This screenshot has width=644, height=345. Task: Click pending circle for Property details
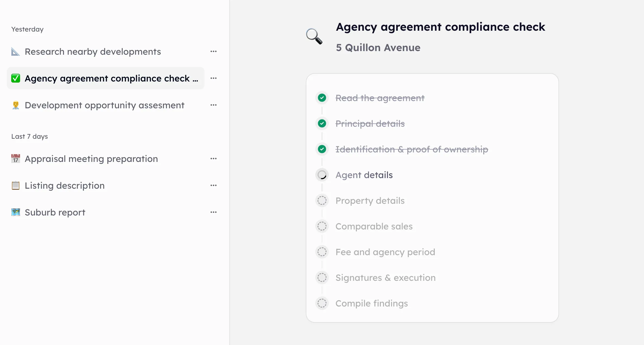tap(322, 200)
